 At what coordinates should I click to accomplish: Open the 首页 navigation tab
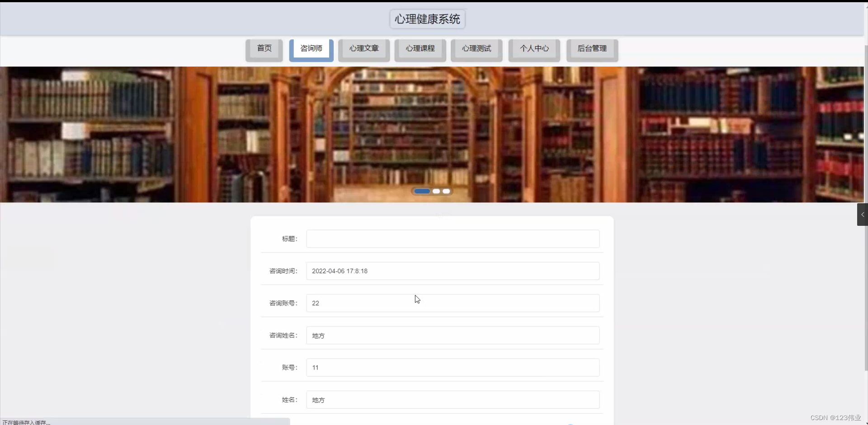click(x=264, y=48)
